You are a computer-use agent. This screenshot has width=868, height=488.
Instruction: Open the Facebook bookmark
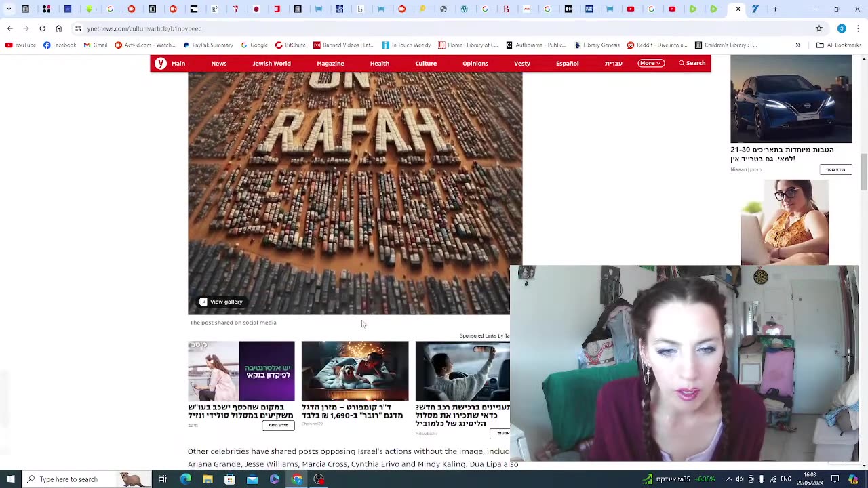60,45
